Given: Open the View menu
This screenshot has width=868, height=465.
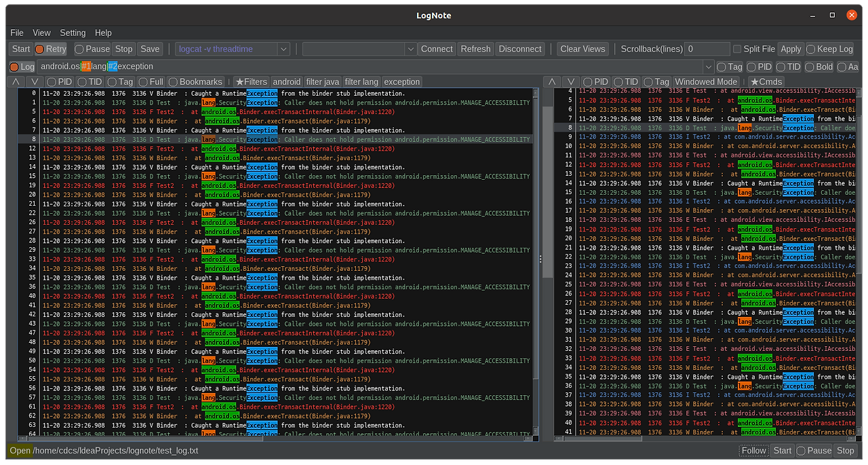Looking at the screenshot, I should click(x=41, y=33).
